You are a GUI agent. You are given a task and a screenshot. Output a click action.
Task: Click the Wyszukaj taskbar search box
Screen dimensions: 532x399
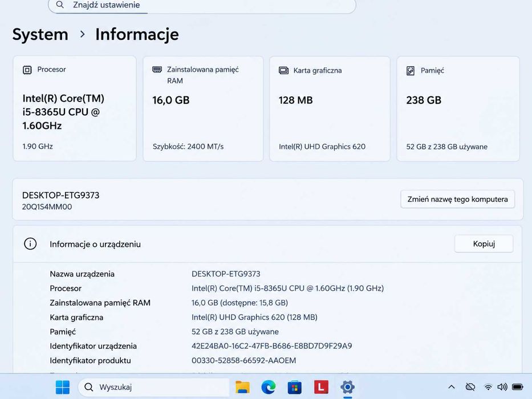[154, 387]
